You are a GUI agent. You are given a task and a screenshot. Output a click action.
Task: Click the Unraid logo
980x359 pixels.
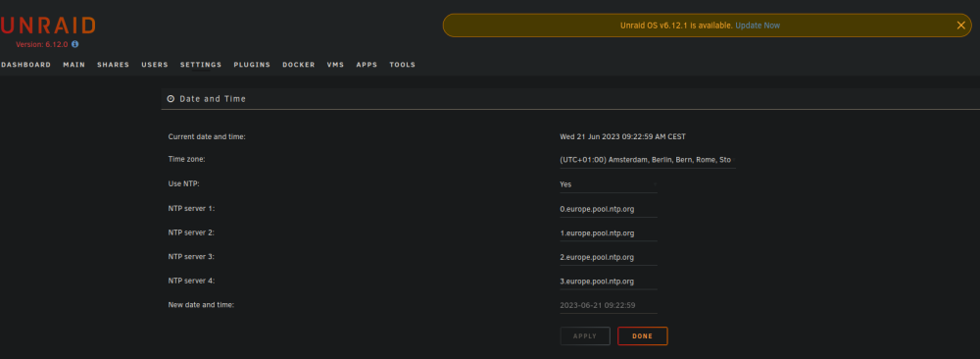pos(47,26)
